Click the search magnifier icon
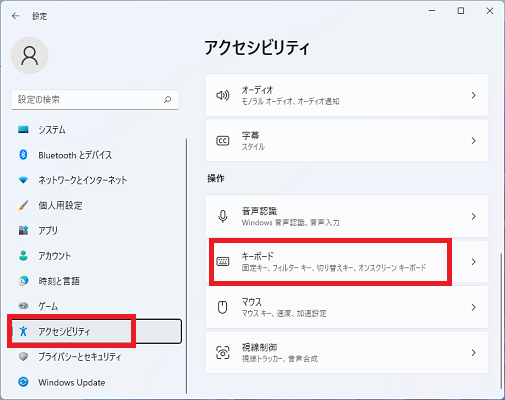This screenshot has width=505, height=400. point(167,99)
